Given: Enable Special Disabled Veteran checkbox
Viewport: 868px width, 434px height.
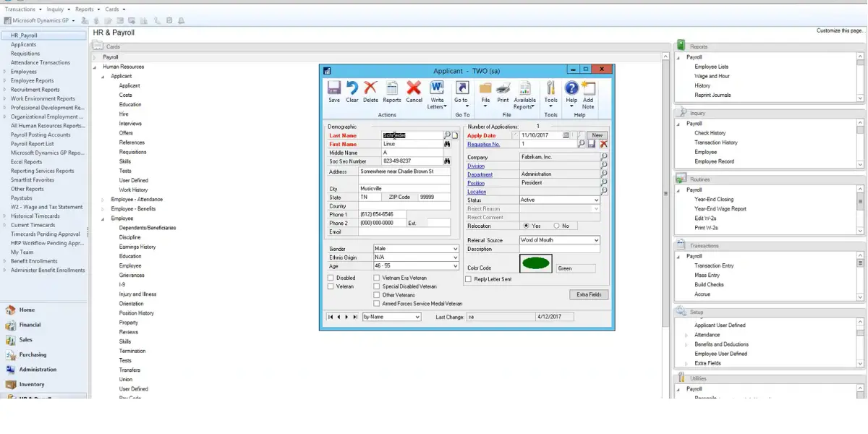Looking at the screenshot, I should pyautogui.click(x=376, y=286).
